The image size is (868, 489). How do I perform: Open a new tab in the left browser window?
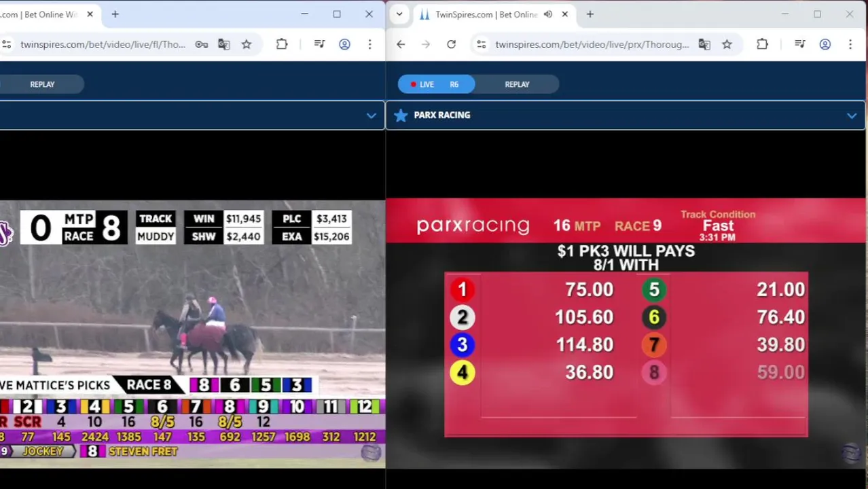pos(115,14)
